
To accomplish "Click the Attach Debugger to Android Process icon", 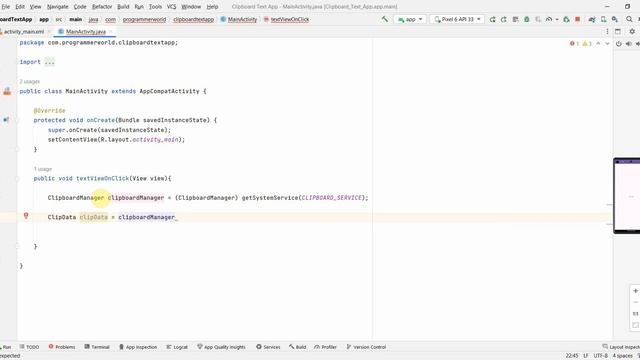I will pos(566,19).
